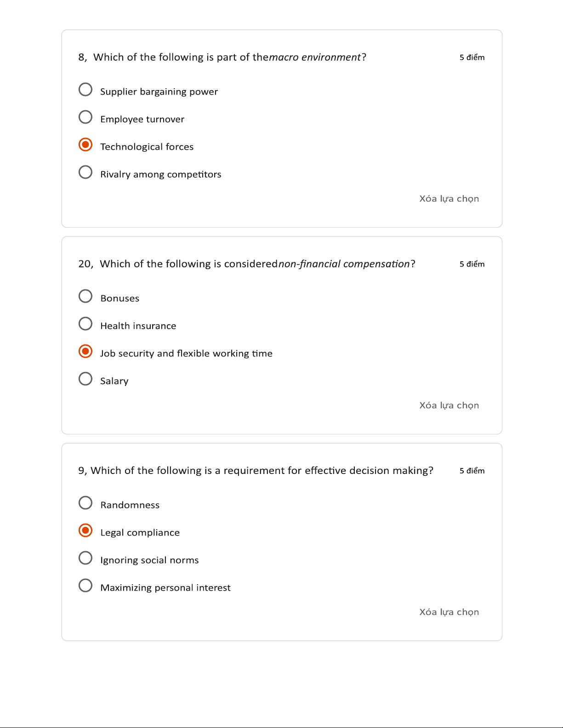This screenshot has width=563, height=728.
Task: Clear the selection for question 8
Action: [449, 199]
